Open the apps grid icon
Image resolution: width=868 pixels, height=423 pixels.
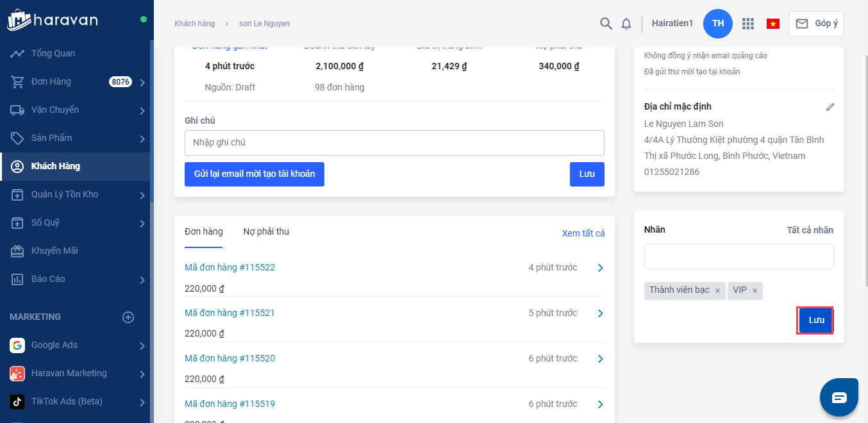pyautogui.click(x=747, y=24)
